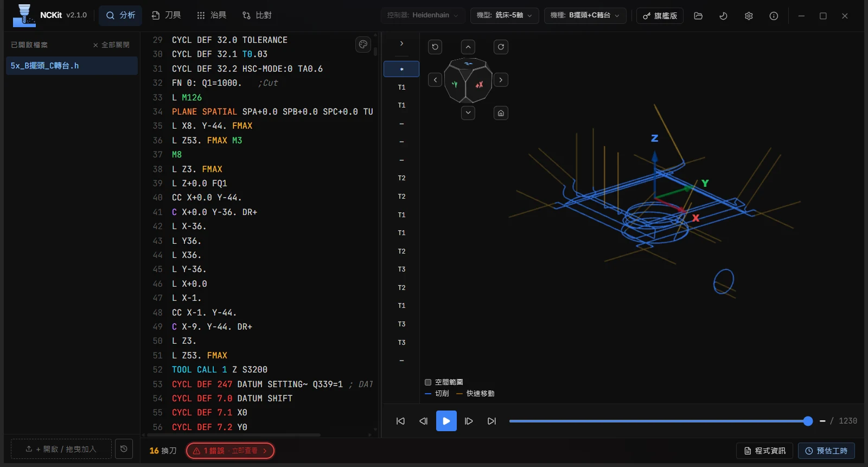Tilt the 3D view downward

(x=468, y=113)
